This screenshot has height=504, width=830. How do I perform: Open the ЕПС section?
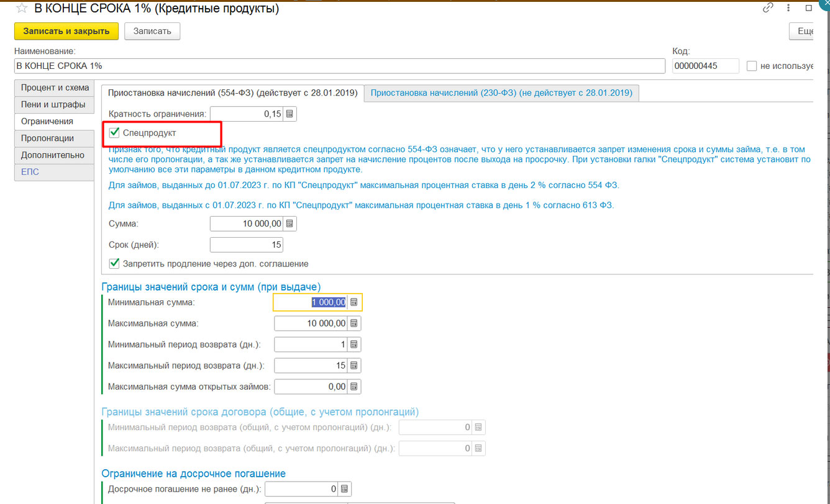[x=55, y=172]
